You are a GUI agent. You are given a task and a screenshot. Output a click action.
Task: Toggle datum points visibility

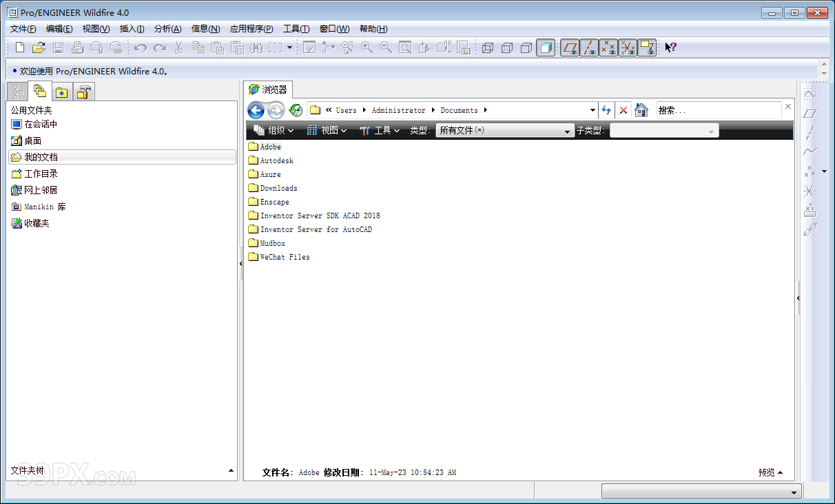608,48
